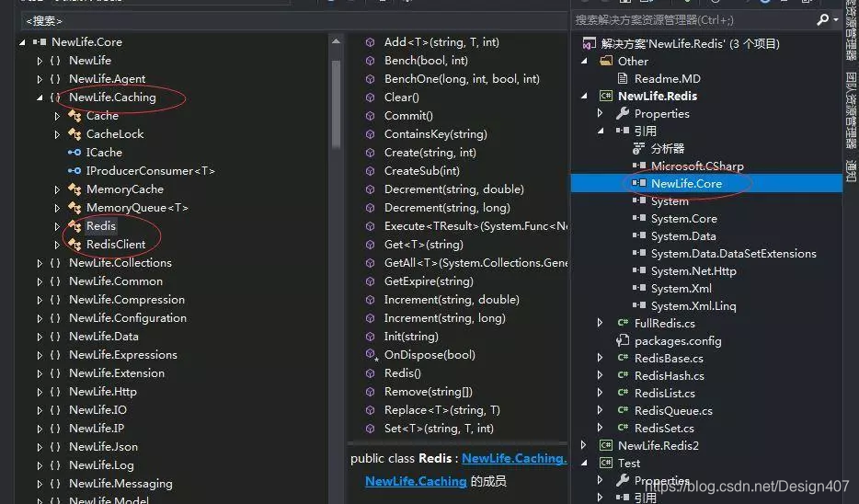Image resolution: width=859 pixels, height=504 pixels.
Task: Click the 分析器 analyzer icon
Action: tap(639, 148)
